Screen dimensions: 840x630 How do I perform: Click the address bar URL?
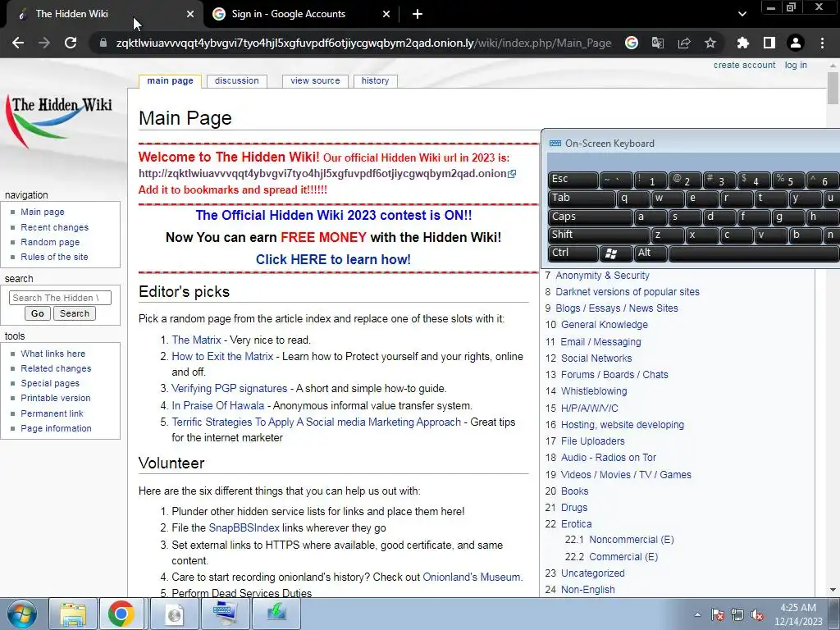363,43
